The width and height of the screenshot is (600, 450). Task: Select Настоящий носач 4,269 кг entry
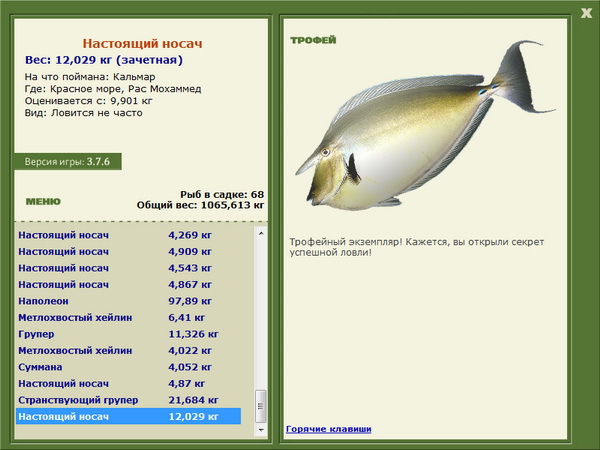(129, 235)
